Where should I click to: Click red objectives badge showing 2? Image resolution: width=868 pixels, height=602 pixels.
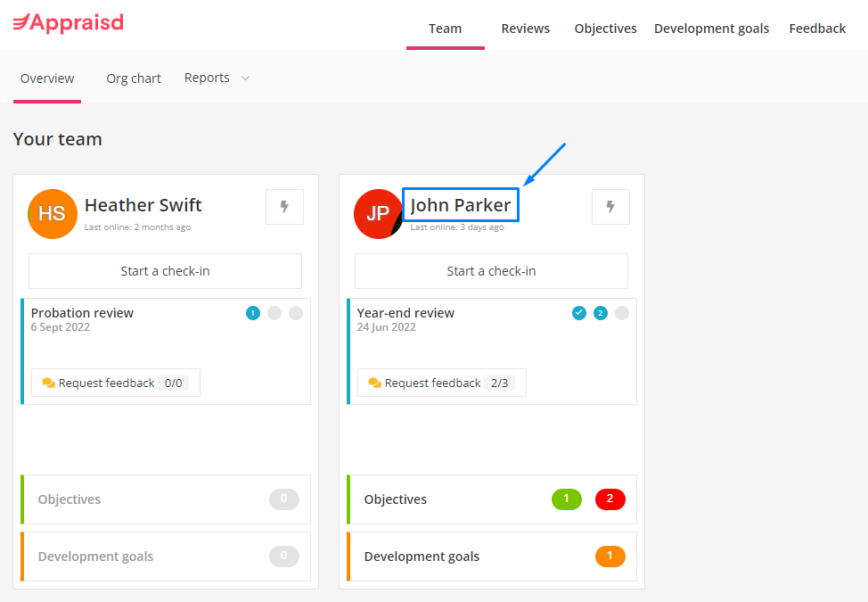(x=610, y=499)
